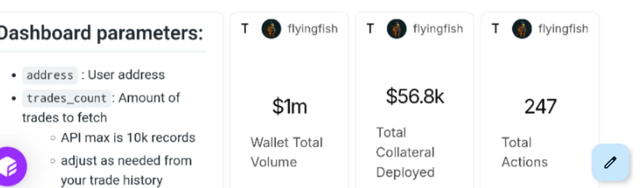Click the T icon on Wallet Total Volume card

tap(245, 29)
